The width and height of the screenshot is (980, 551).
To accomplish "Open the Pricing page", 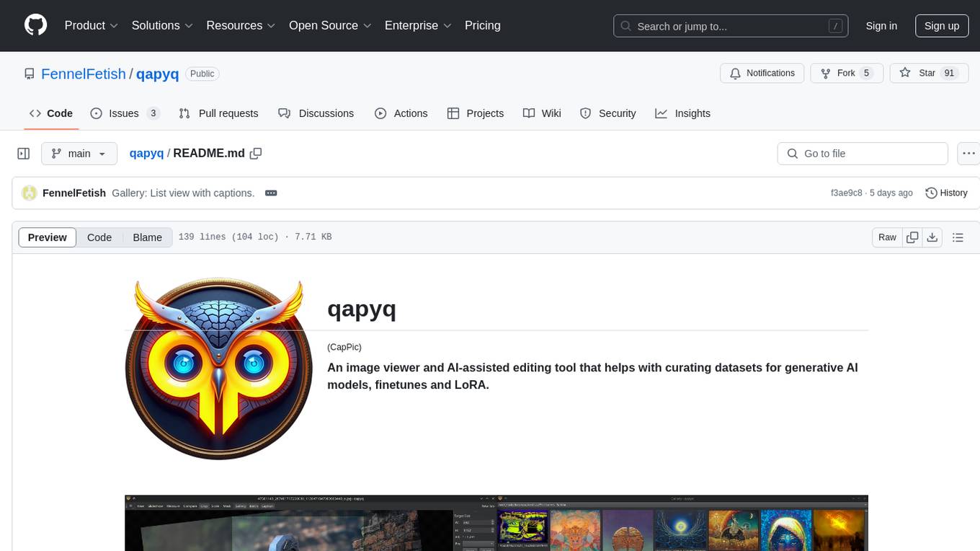I will (x=483, y=25).
